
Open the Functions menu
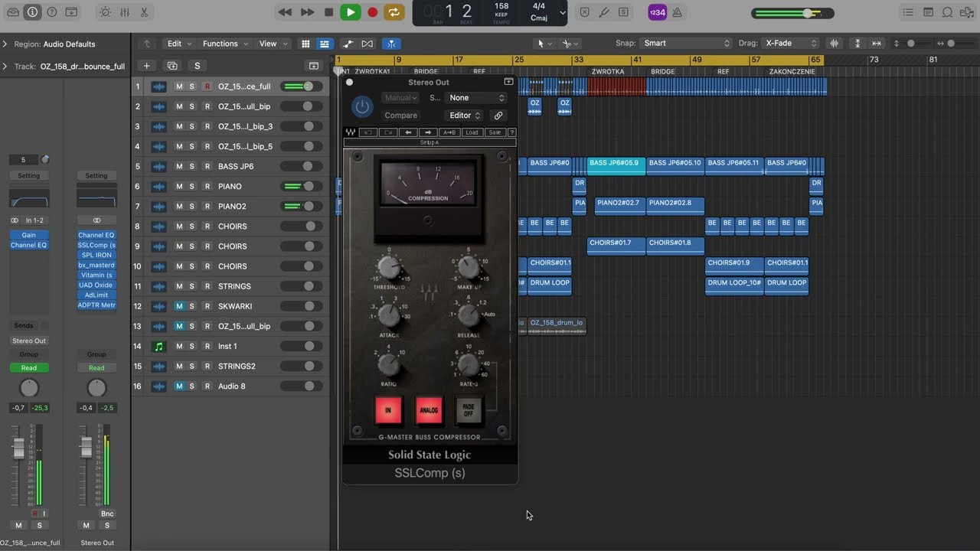click(224, 44)
